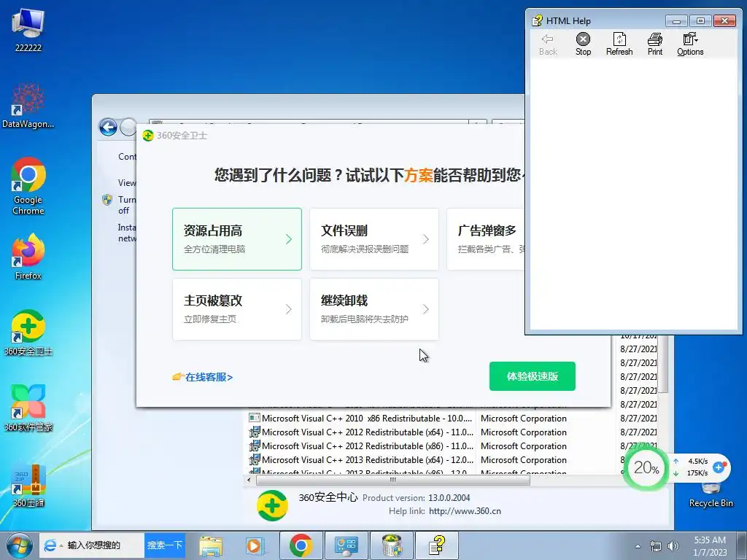Image resolution: width=747 pixels, height=560 pixels.
Task: Click the Stop icon in HTML Help
Action: 583,44
